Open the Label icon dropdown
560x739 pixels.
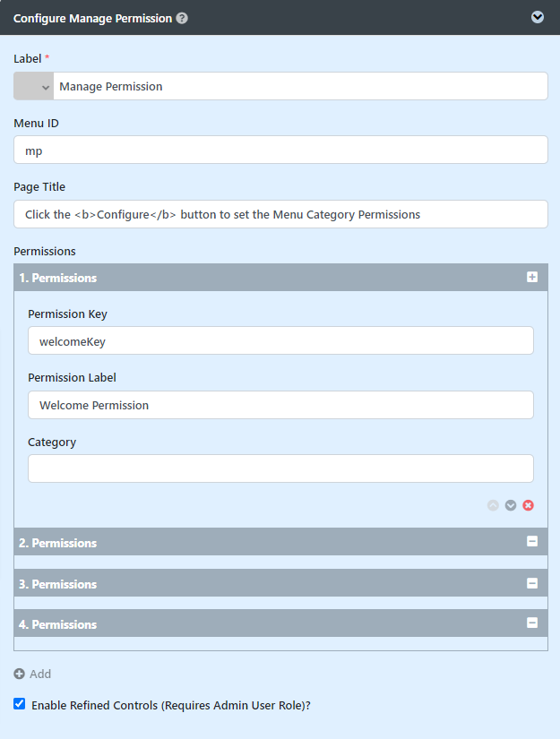pos(34,87)
